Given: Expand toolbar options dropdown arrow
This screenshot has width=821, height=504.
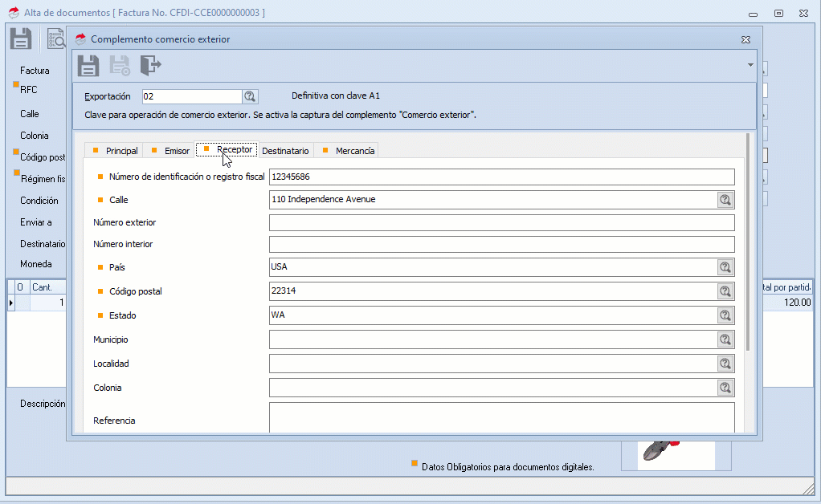Looking at the screenshot, I should click(750, 65).
